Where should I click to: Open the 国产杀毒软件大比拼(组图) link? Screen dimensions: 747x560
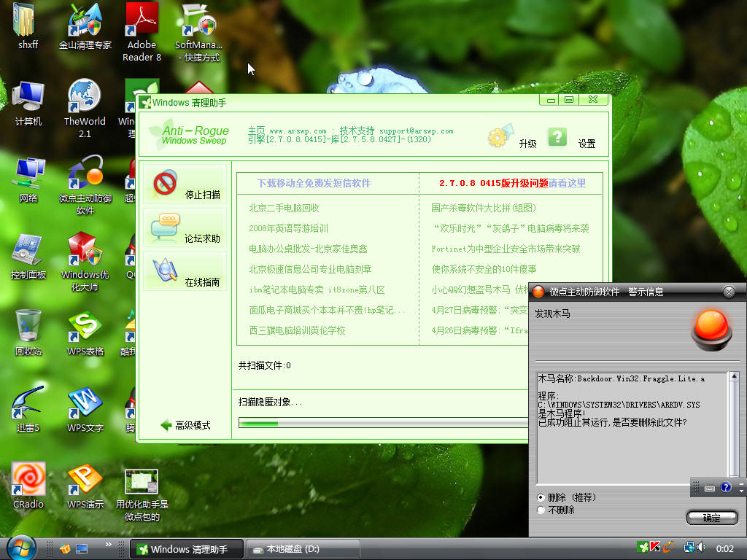click(x=484, y=208)
